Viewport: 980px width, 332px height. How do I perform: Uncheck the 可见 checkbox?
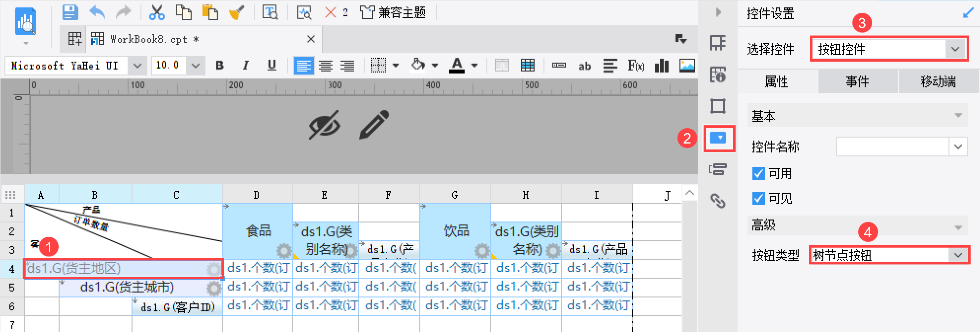point(759,198)
